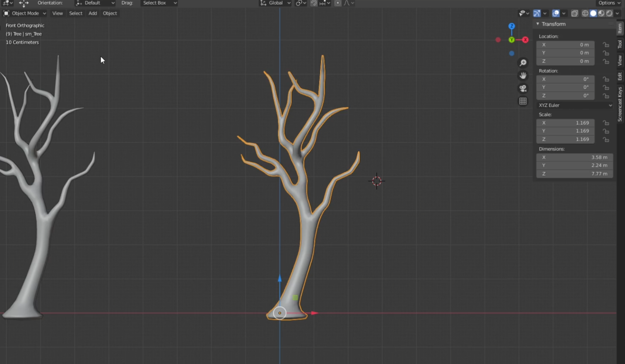
Task: Open the transform pivot point dropdown
Action: (x=301, y=3)
